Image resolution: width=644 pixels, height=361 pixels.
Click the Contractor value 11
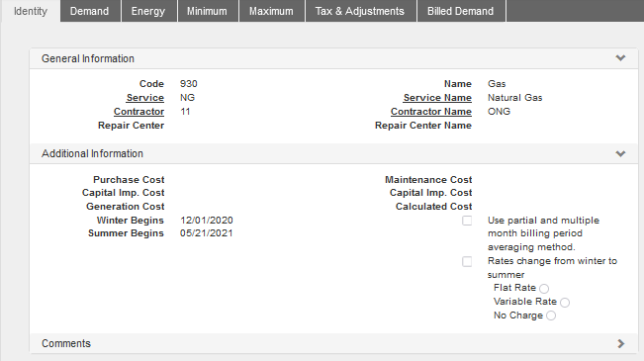[x=185, y=112]
